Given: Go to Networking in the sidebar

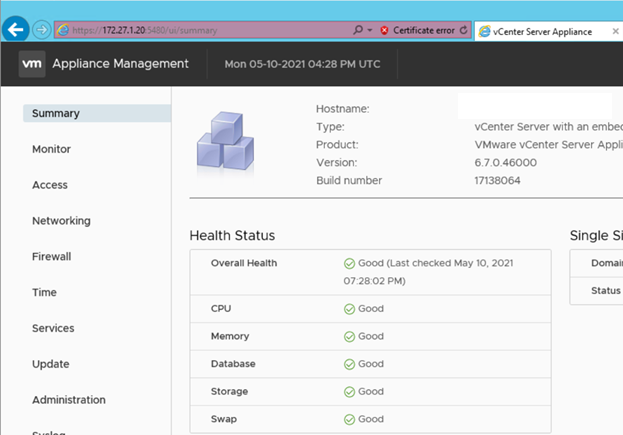Looking at the screenshot, I should coord(61,221).
